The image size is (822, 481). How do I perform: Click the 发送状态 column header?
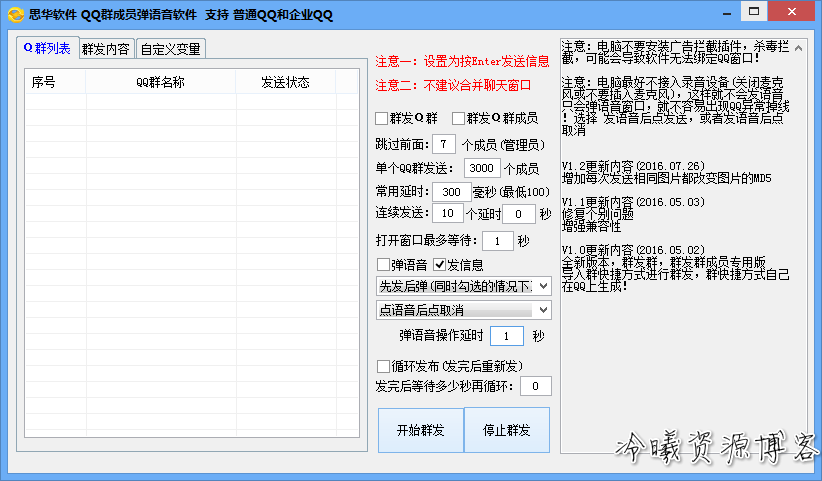[x=286, y=82]
